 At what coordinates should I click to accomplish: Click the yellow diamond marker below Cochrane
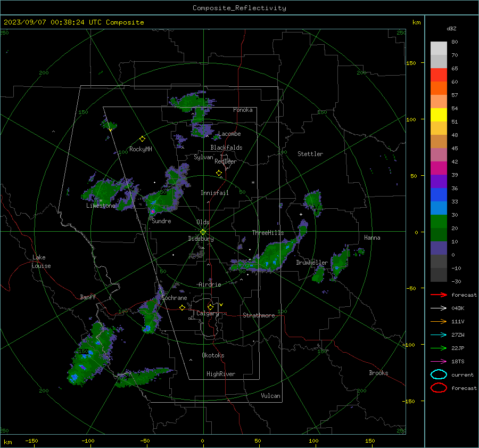[182, 307]
